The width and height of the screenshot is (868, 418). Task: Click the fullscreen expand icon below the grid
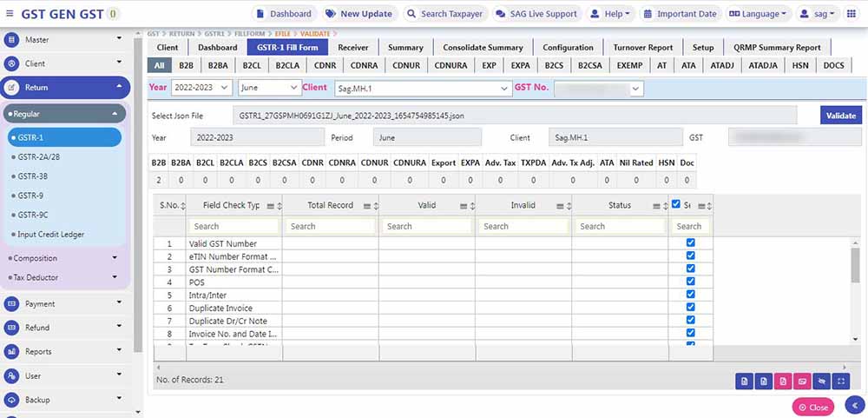click(840, 381)
